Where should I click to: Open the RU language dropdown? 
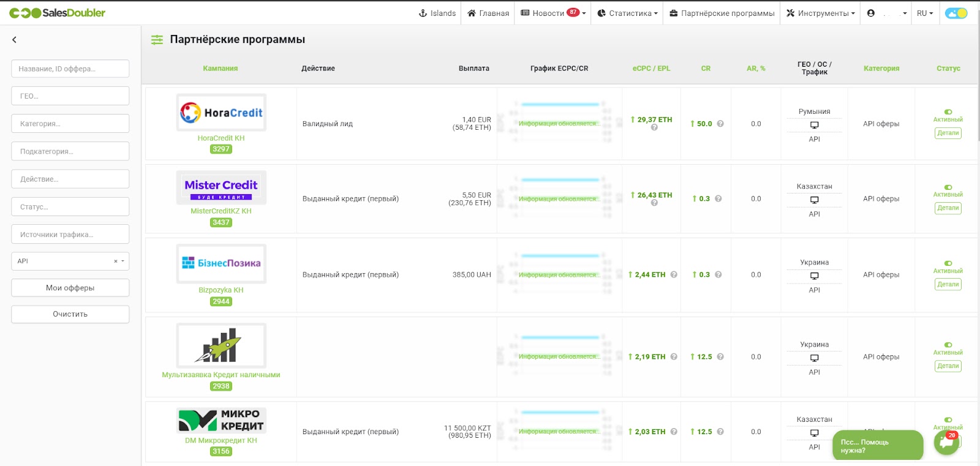(924, 13)
